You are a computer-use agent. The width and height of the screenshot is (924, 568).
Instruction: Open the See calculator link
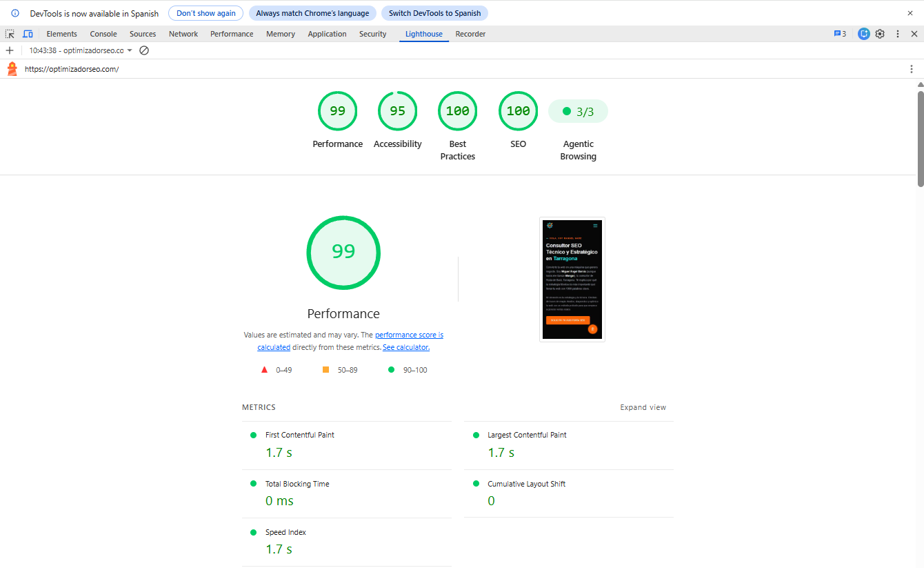coord(406,347)
